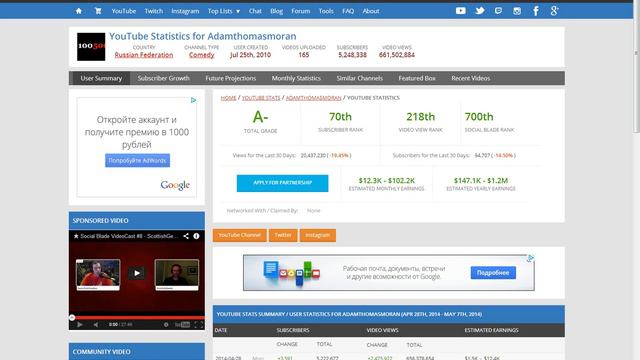
Task: Click left thumbnail in sponsored video
Action: (x=98, y=275)
